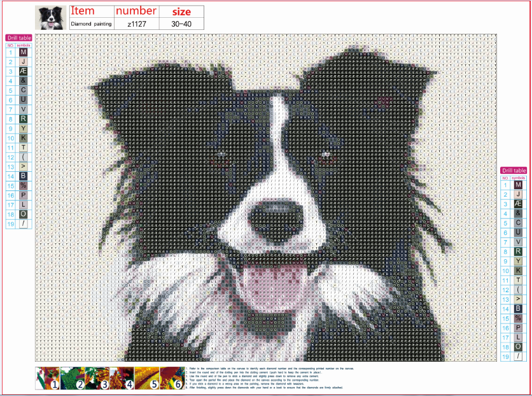Image resolution: width=532 pixels, height=396 pixels.
Task: Click step 3 instruction thumbnail
Action: point(97,378)
